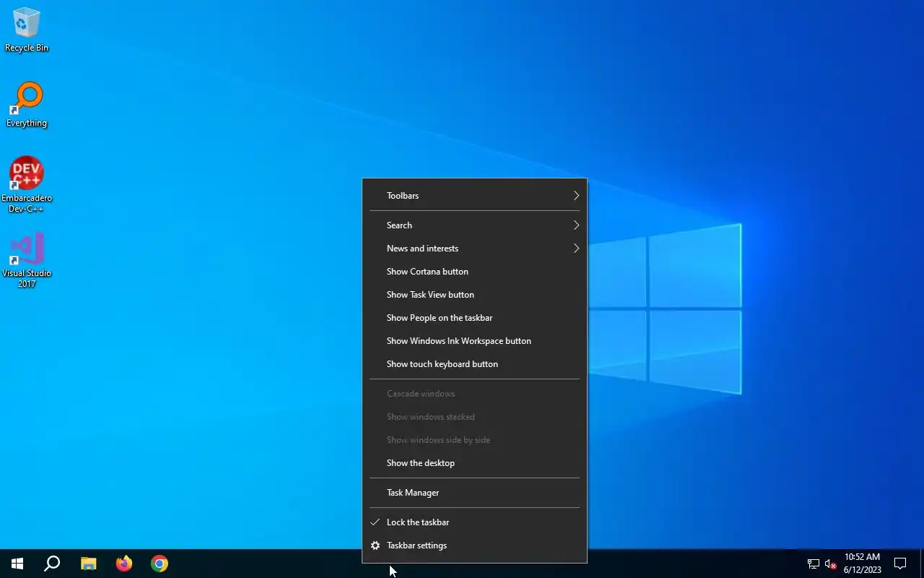Select the Everything search desktop shortcut

point(27,105)
